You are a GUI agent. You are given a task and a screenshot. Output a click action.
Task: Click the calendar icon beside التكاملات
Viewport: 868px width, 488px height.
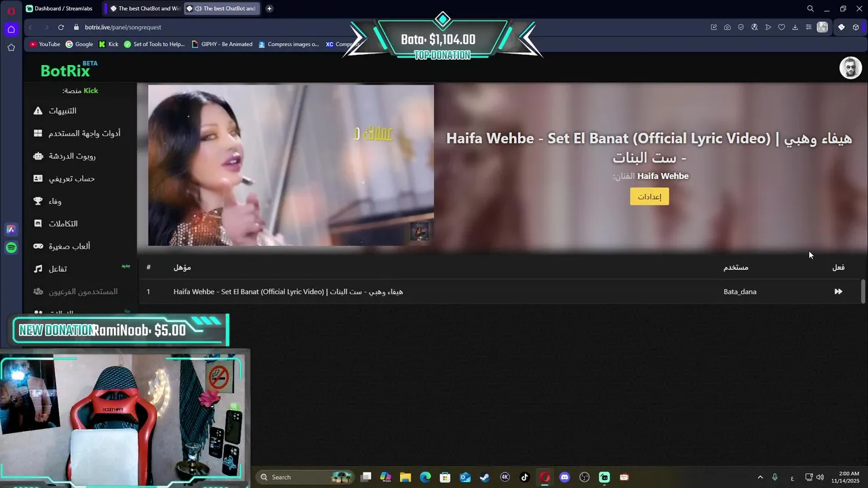click(x=38, y=224)
